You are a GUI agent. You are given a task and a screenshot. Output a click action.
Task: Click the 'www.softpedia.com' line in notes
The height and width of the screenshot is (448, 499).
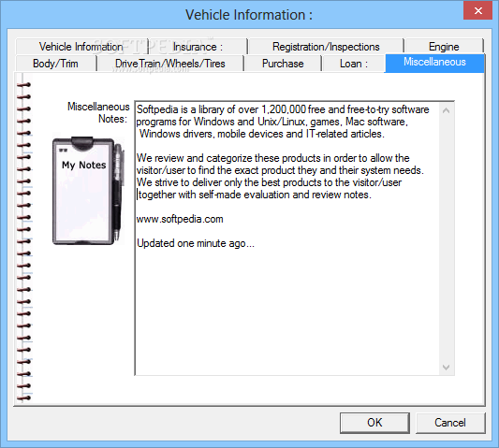tap(180, 219)
